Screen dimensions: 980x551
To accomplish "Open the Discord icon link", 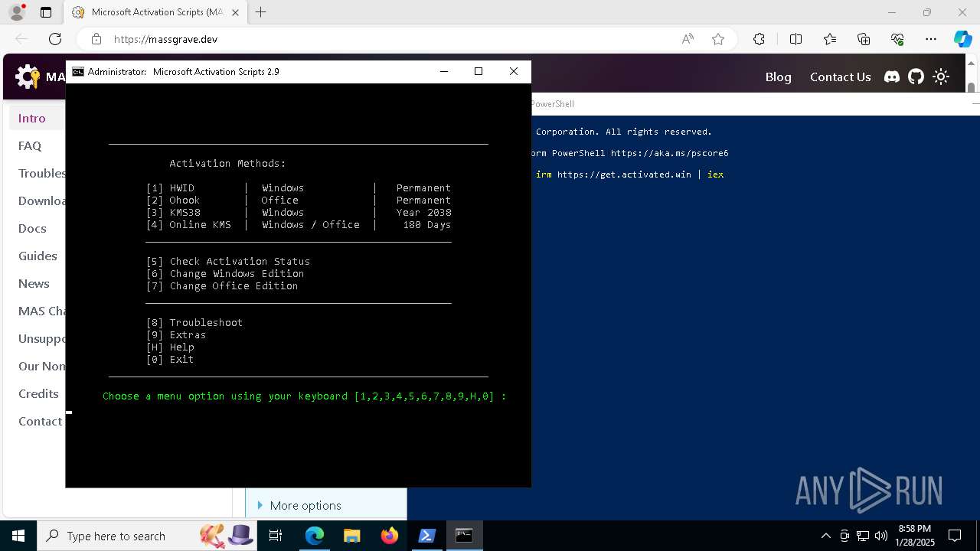I will 892,77.
